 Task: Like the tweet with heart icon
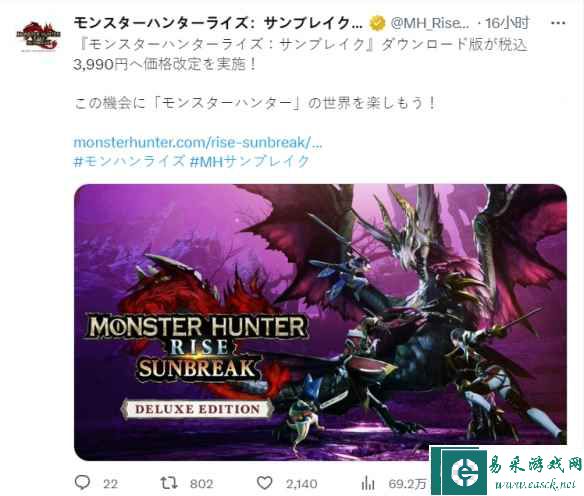click(264, 483)
